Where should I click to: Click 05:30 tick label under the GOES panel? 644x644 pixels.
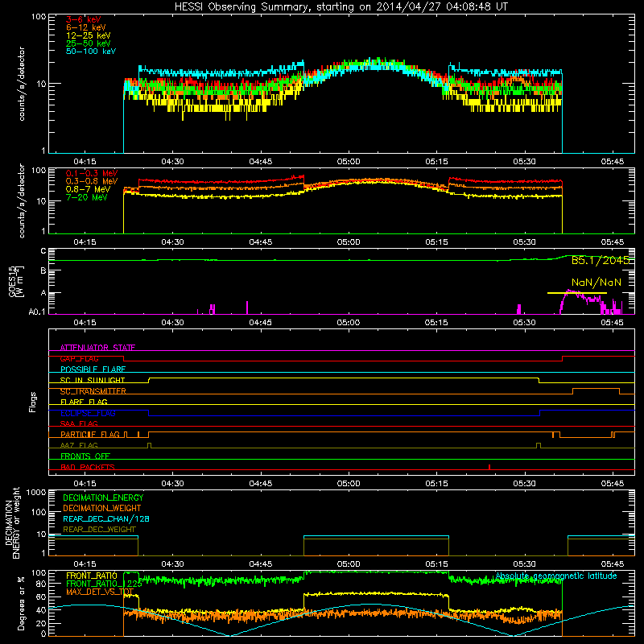524,322
